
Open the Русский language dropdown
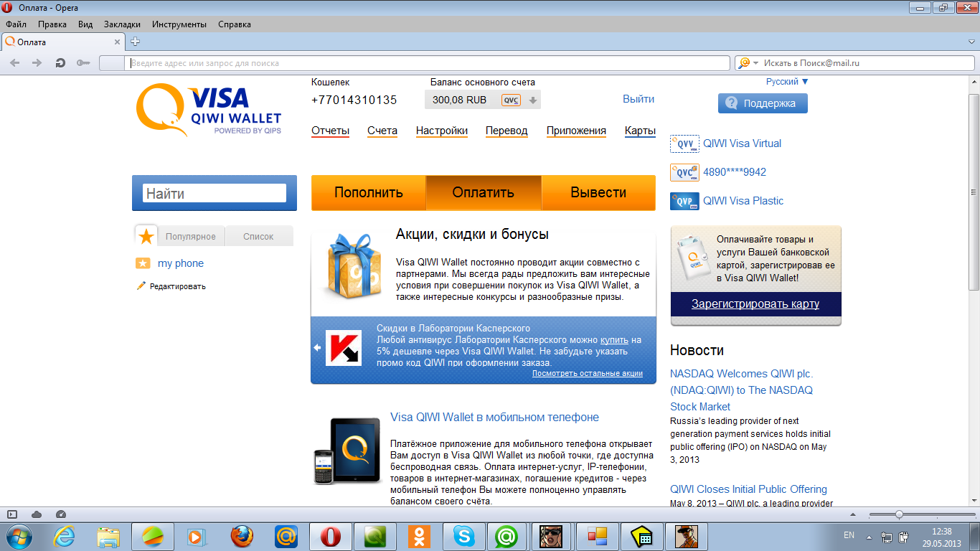787,82
